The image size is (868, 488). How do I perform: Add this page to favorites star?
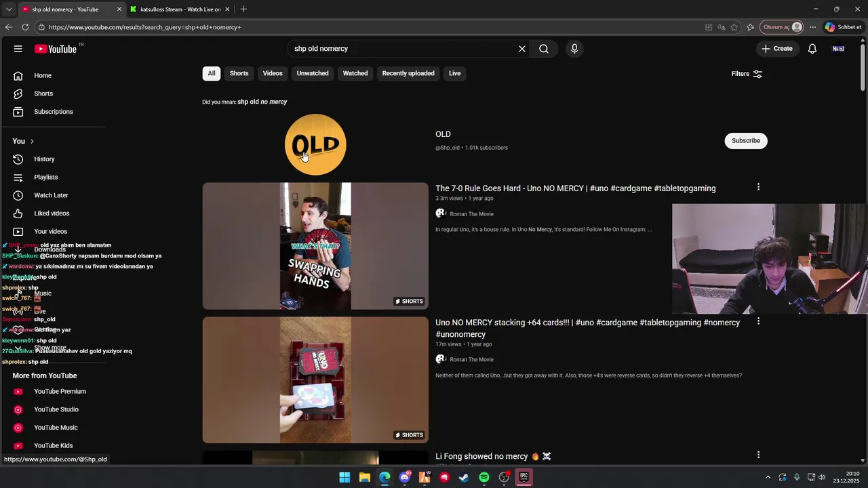click(734, 27)
